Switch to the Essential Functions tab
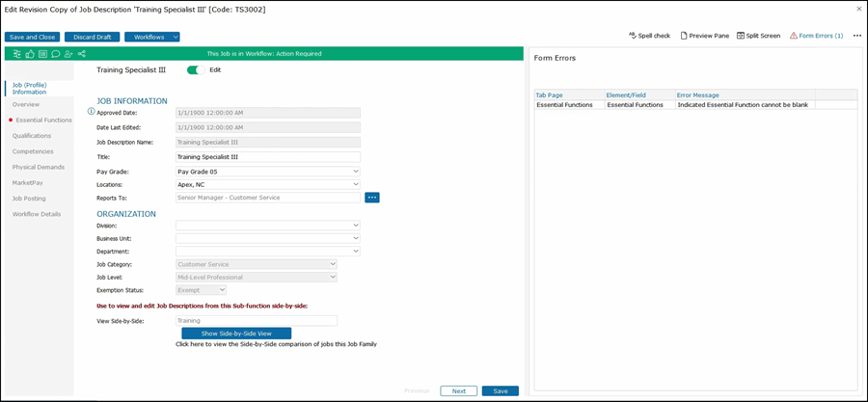The width and height of the screenshot is (868, 402). (x=43, y=121)
